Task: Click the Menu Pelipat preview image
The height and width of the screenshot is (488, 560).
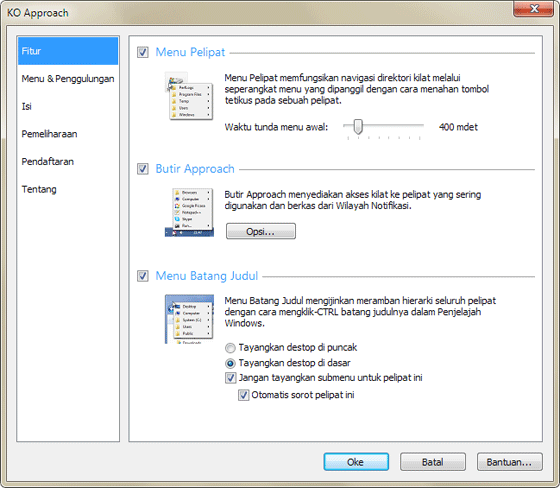Action: click(189, 96)
